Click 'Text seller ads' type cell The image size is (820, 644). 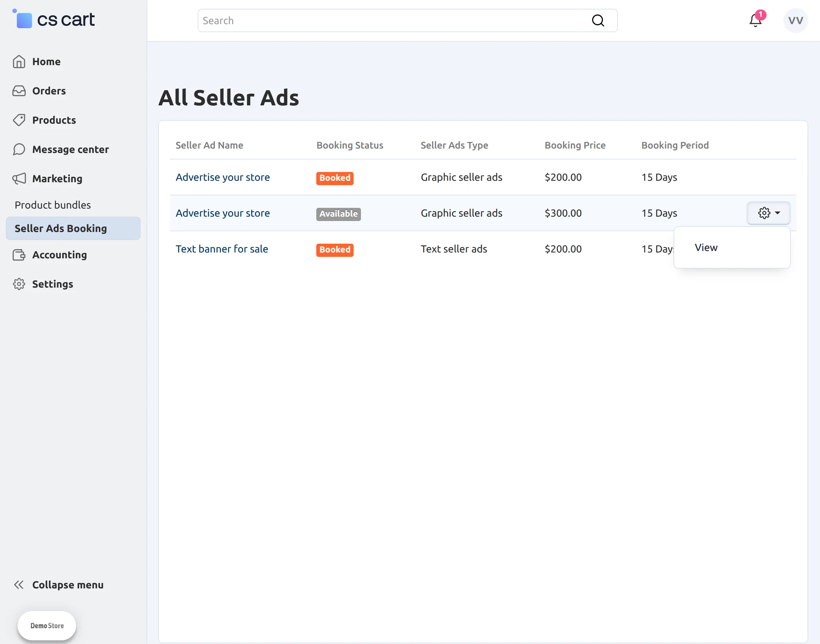click(x=454, y=249)
